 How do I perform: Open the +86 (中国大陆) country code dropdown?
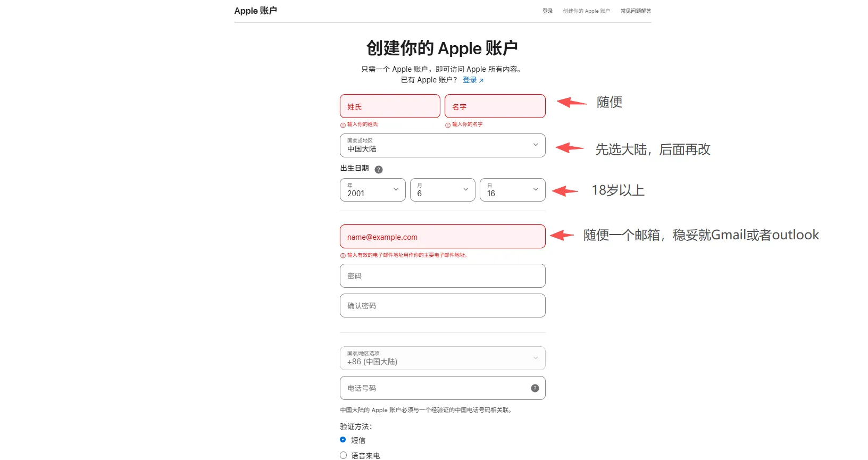443,358
